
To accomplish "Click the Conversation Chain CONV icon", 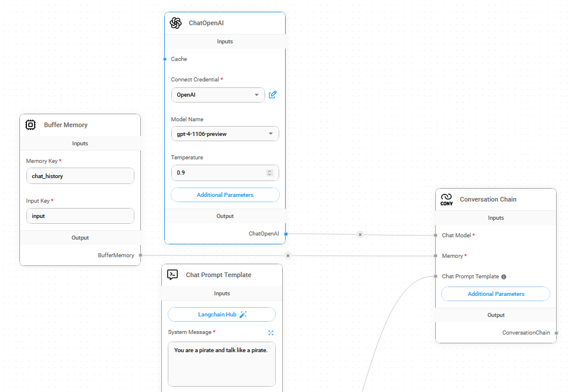I will 446,199.
